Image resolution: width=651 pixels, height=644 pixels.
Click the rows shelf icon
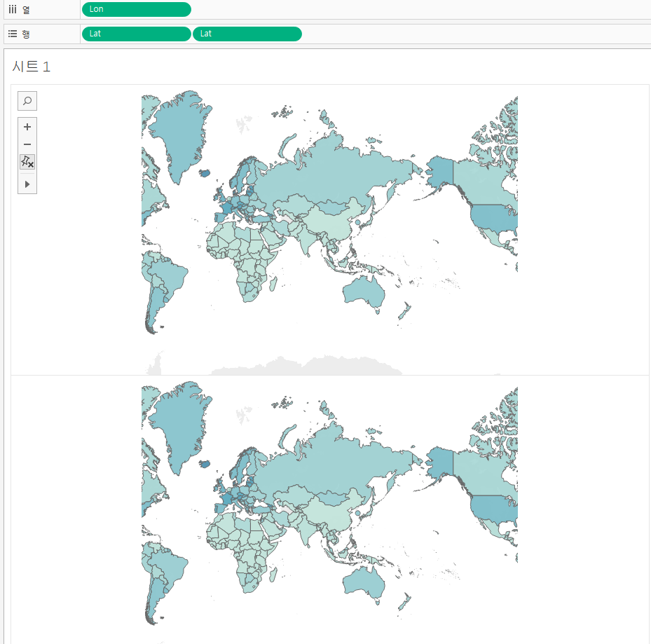(x=13, y=34)
